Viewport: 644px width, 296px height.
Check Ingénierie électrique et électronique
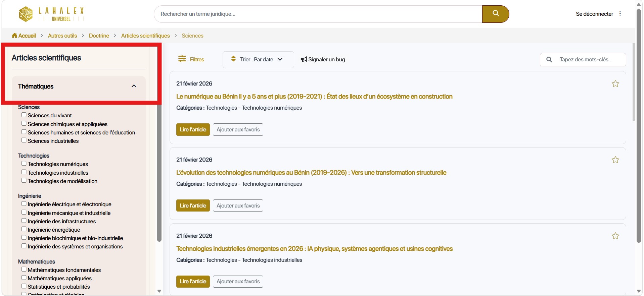click(24, 204)
